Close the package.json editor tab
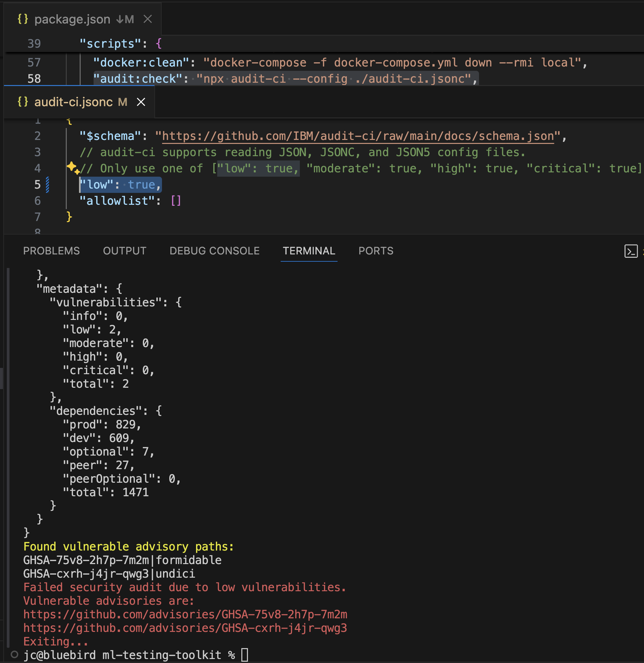 [147, 19]
